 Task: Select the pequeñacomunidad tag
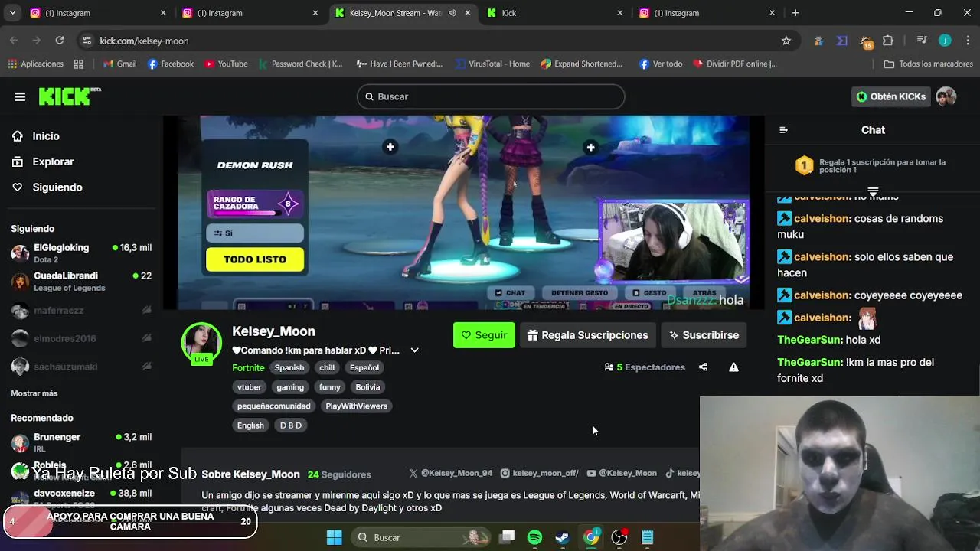[x=273, y=406]
